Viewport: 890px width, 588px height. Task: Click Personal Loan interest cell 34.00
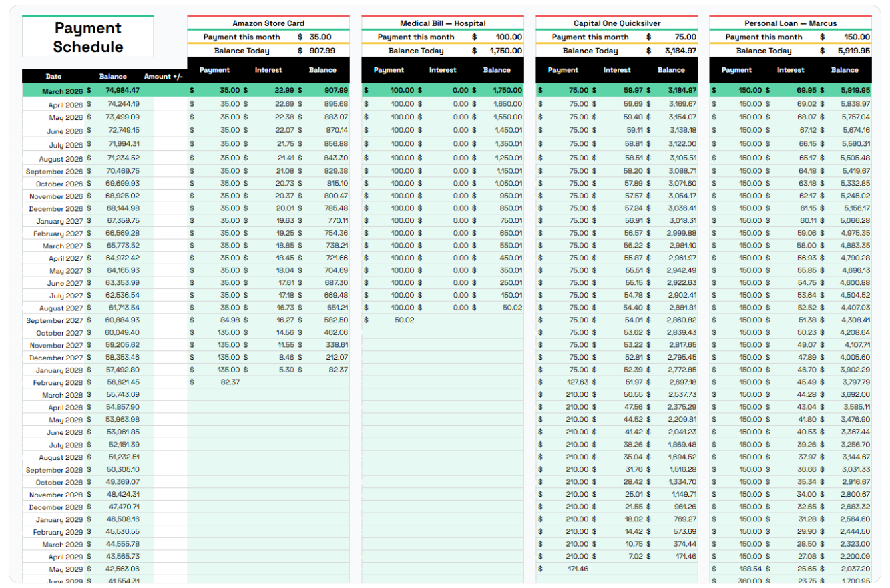808,493
